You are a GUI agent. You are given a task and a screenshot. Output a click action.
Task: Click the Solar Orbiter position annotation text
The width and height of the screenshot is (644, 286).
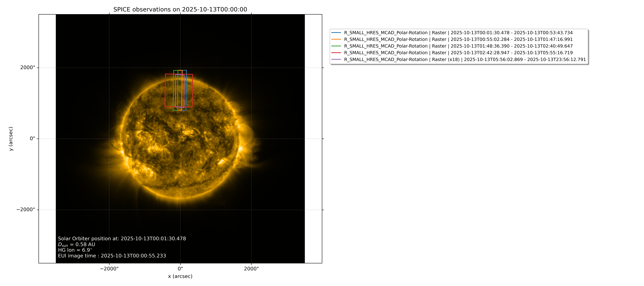(122, 239)
